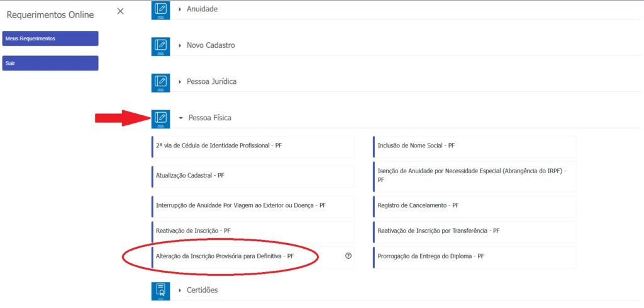Open help icon beside Alteração da Inscrição
This screenshot has height=308, width=644.
tap(348, 256)
